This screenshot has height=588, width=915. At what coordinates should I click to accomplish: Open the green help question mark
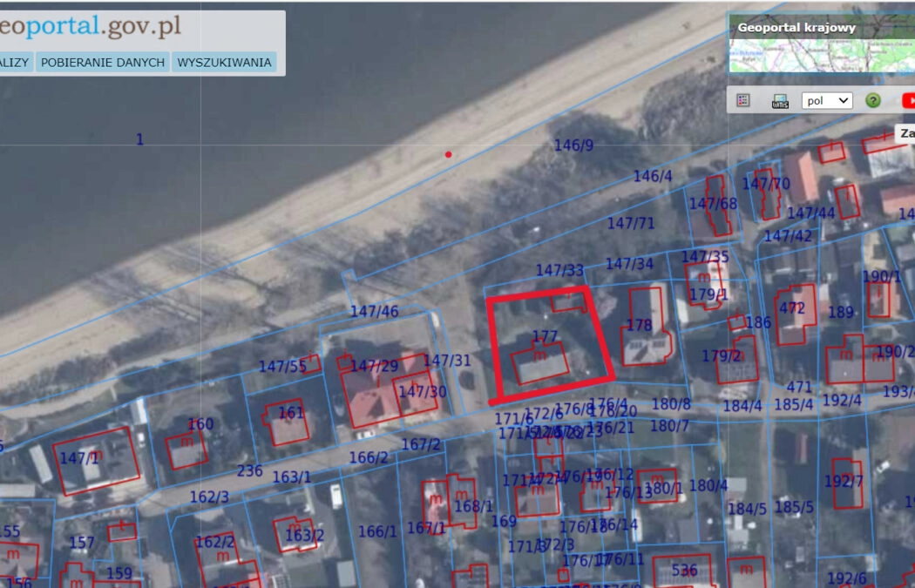[872, 100]
